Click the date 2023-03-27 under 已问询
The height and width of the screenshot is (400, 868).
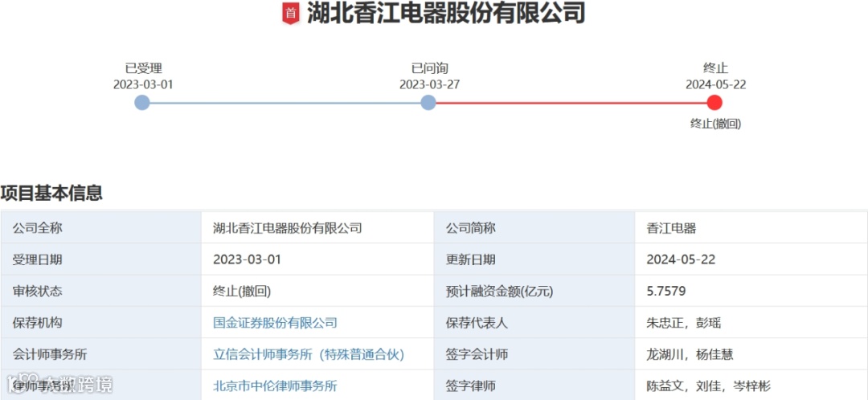pos(429,84)
